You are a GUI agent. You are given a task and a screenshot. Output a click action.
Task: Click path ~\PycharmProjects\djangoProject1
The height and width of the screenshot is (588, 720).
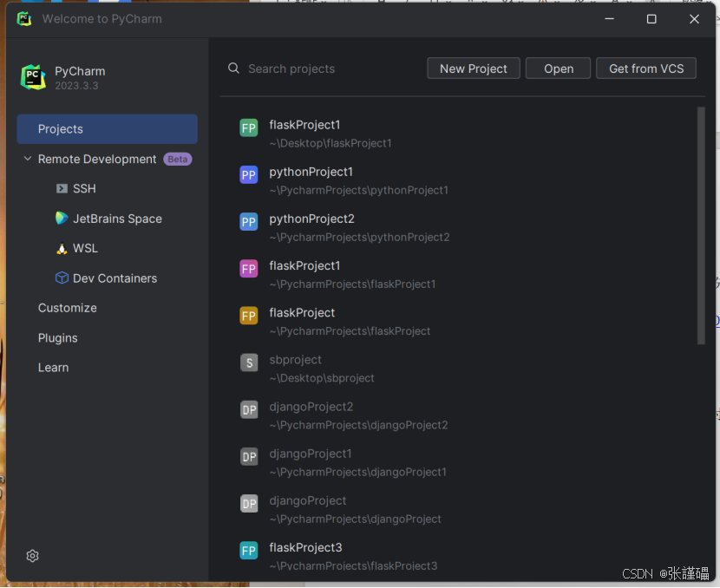point(357,473)
